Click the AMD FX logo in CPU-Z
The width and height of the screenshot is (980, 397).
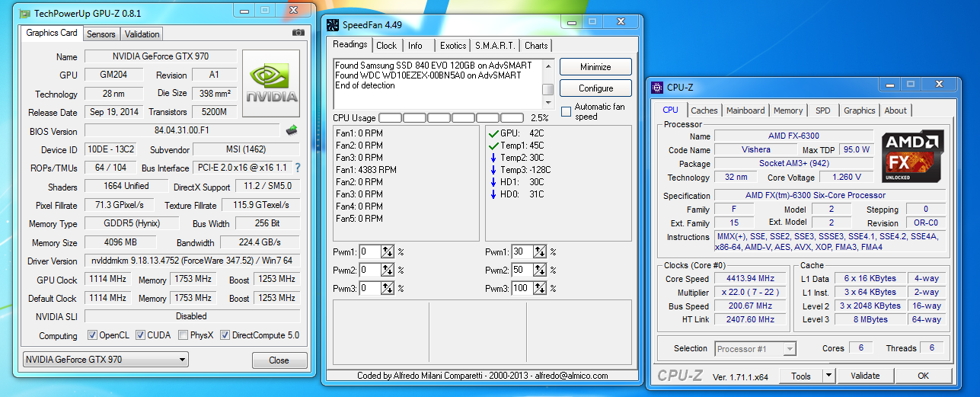(912, 155)
